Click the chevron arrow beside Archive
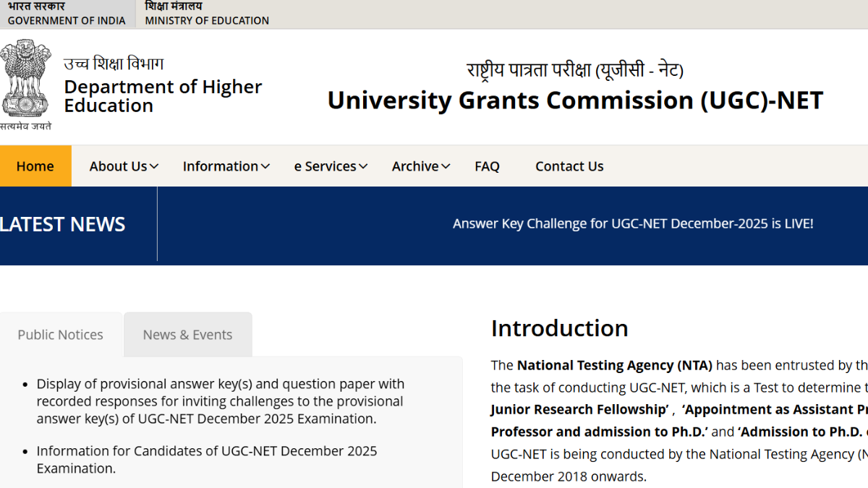The image size is (868, 488). click(x=446, y=166)
